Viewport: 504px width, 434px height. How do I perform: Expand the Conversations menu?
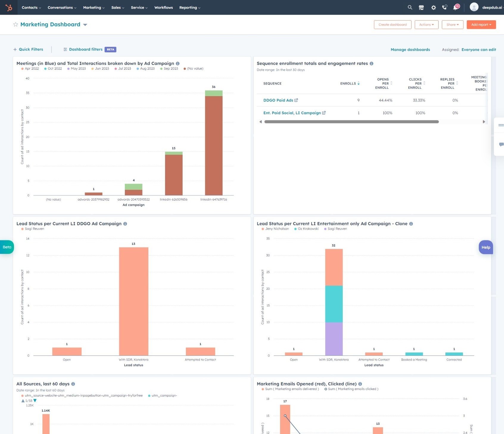(62, 7)
